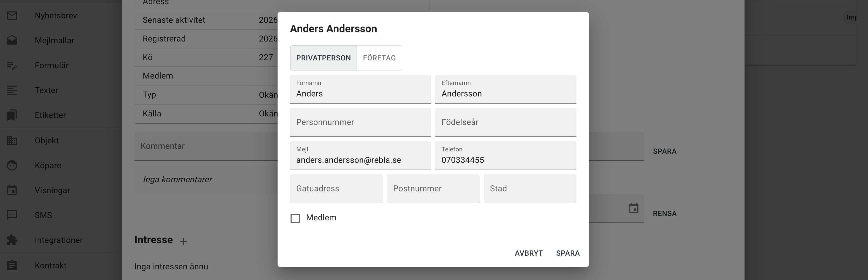Open the Etiketter bookmark icon

tap(12, 115)
